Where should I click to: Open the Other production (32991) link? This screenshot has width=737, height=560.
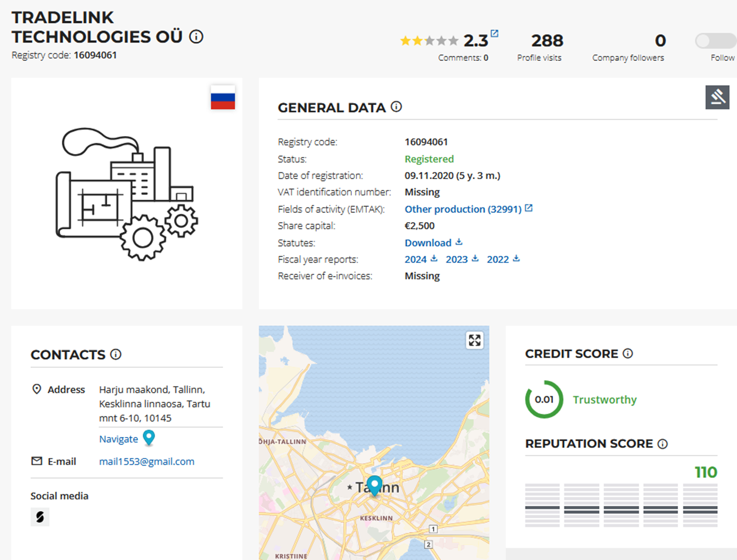463,209
